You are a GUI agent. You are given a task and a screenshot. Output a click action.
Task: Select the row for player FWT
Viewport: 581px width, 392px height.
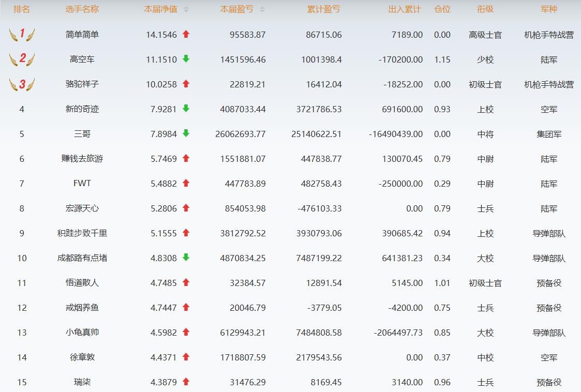[82, 184]
